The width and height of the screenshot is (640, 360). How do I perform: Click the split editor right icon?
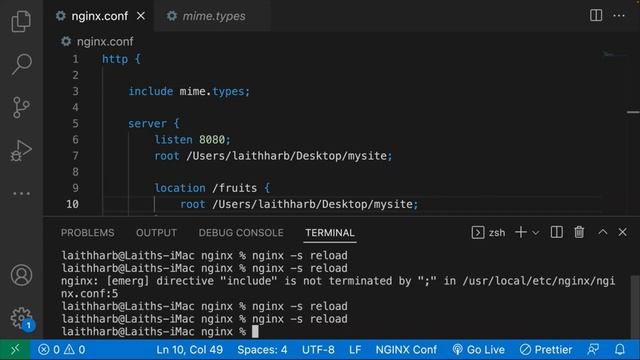point(596,16)
